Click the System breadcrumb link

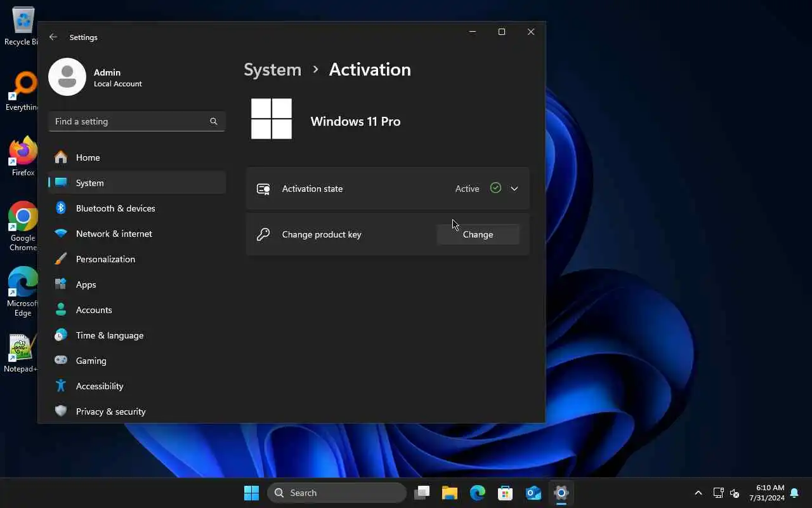click(x=273, y=69)
